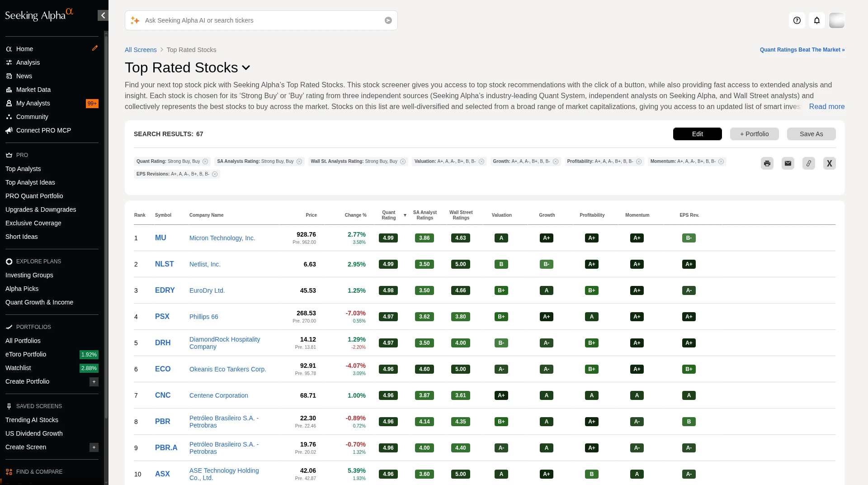
Task: Open the user profile avatar
Action: pos(837,20)
